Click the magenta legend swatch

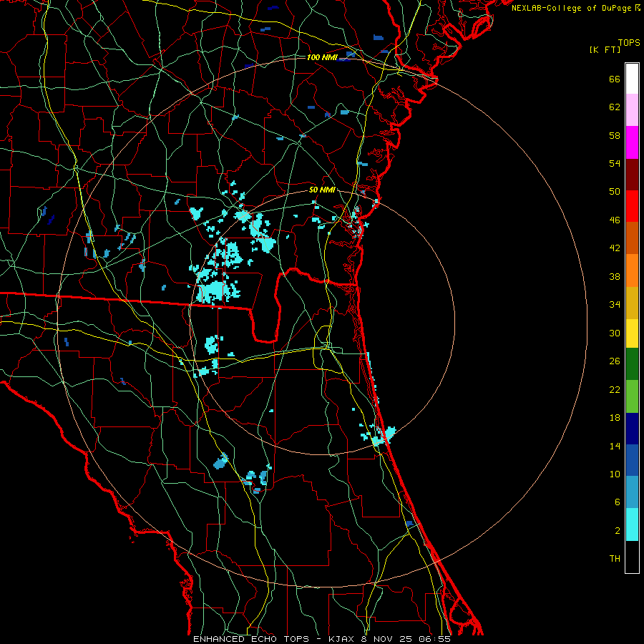pyautogui.click(x=632, y=142)
